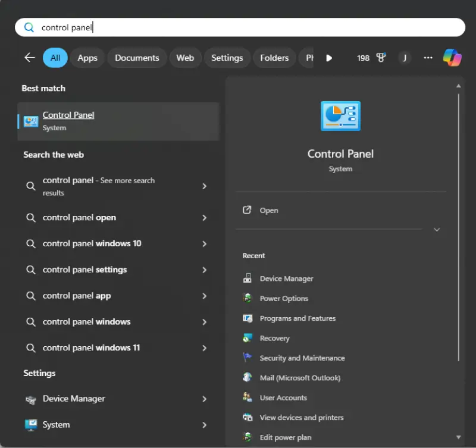Expand more actions with the down chevron
476x448 pixels.
[x=437, y=230]
